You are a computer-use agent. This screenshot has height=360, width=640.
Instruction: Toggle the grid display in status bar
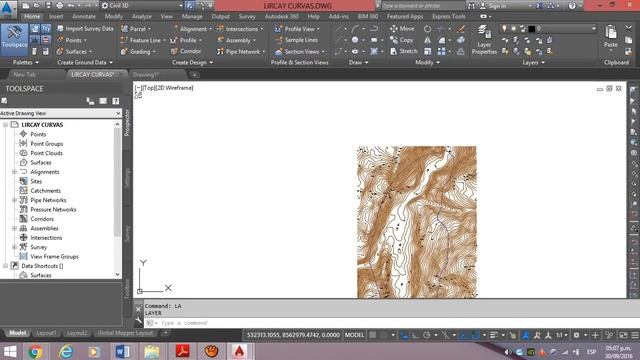373,335
